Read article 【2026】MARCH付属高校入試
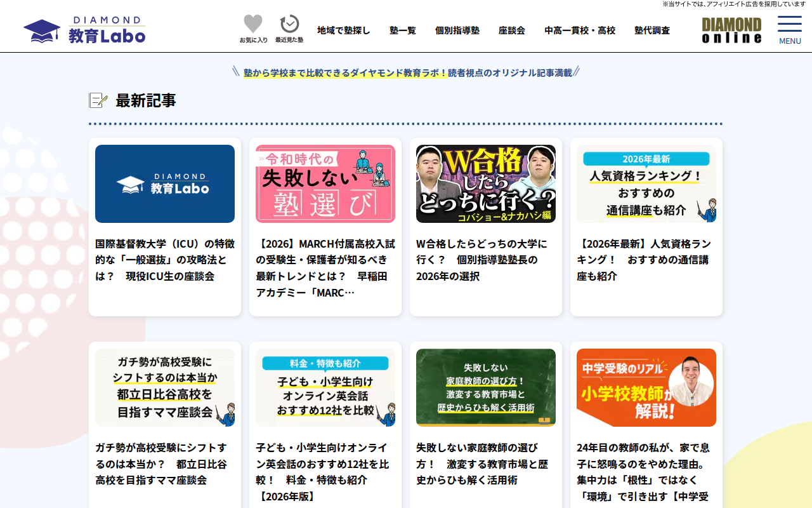The height and width of the screenshot is (508, 812). (325, 268)
